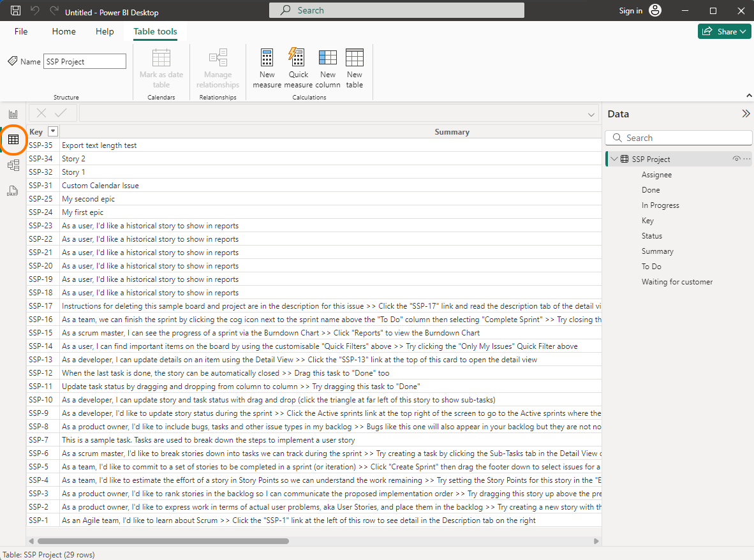Image resolution: width=754 pixels, height=560 pixels.
Task: Select the Table tools tab
Action: tap(155, 31)
